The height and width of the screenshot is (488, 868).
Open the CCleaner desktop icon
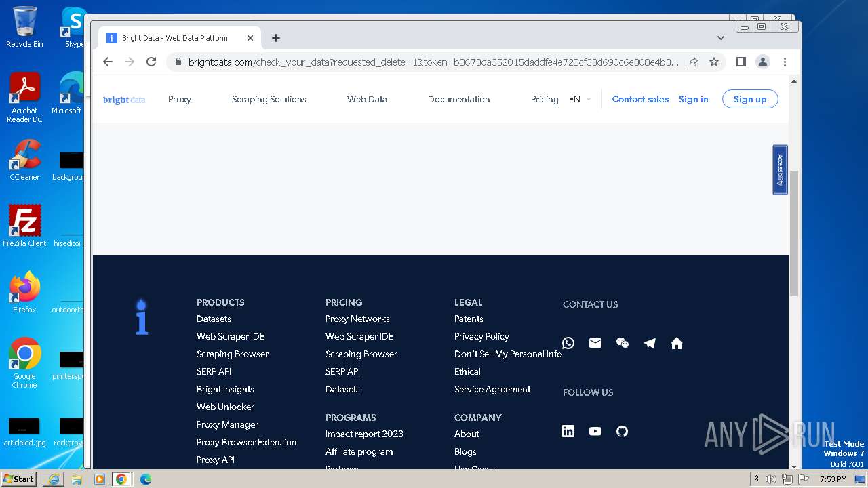tap(24, 160)
